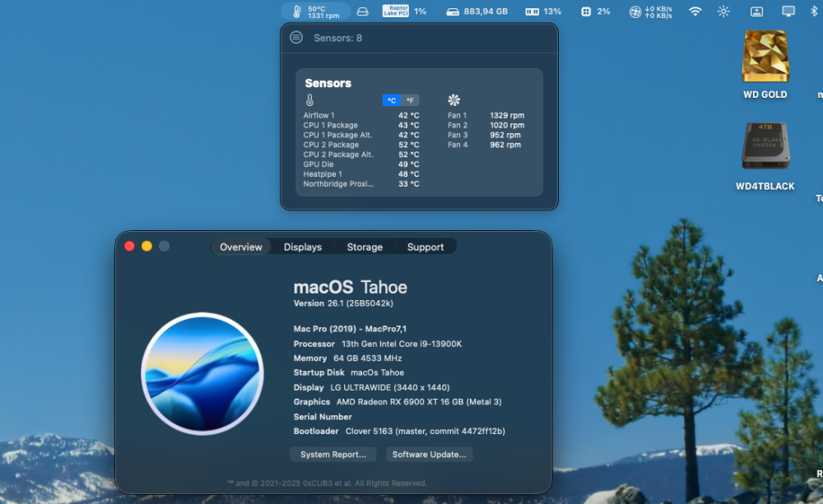Open the display monitor icon in menu bar
Image resolution: width=823 pixels, height=504 pixels.
788,12
